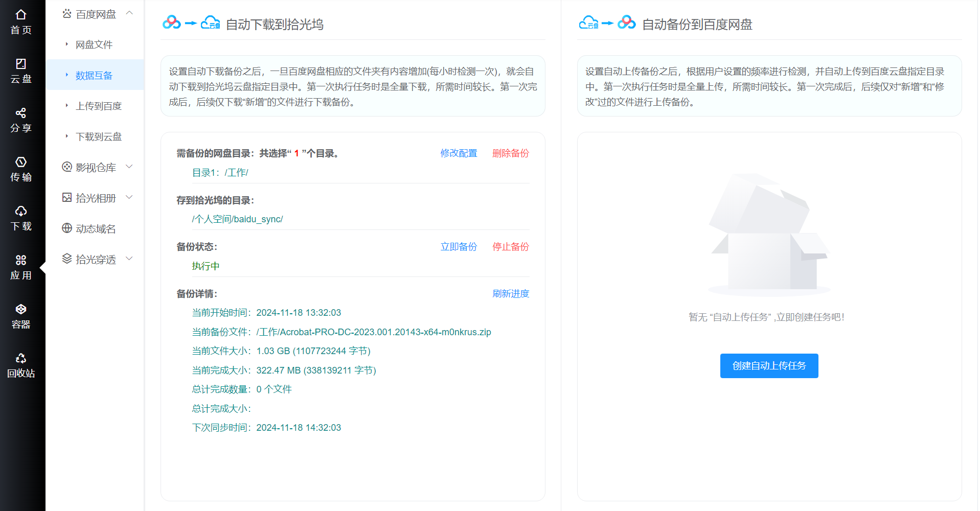The height and width of the screenshot is (511, 980).
Task: Click the 影视仓库 film reel icon
Action: click(x=67, y=167)
